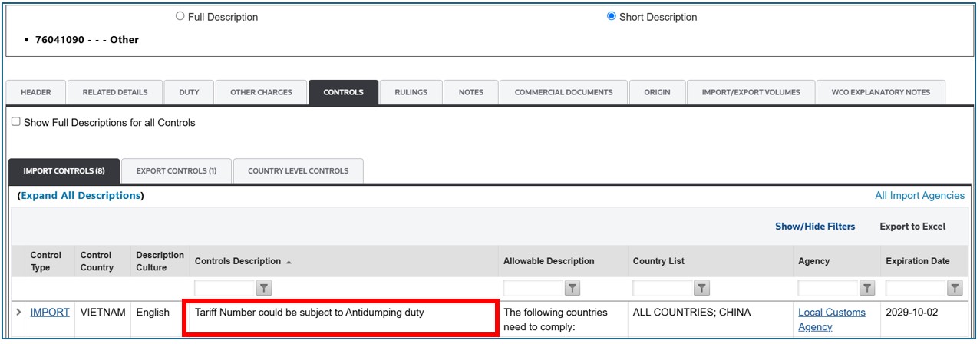
Task: Open the Country List filter icon
Action: (x=702, y=289)
